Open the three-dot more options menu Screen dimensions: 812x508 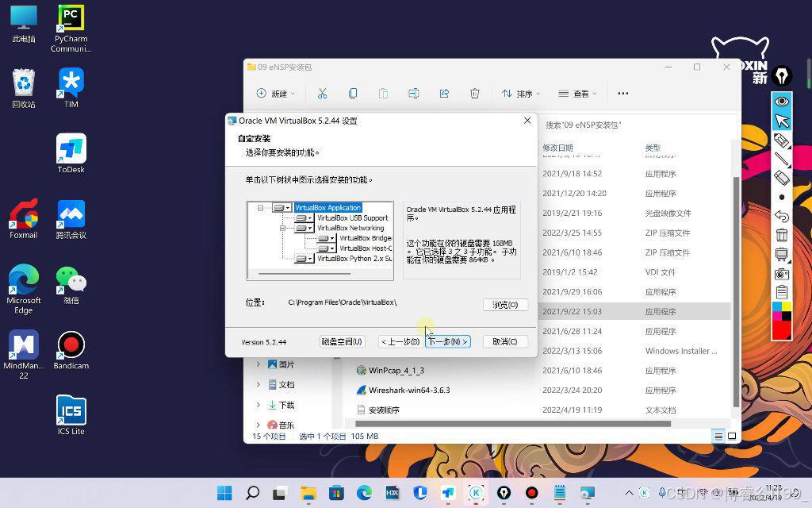point(623,94)
